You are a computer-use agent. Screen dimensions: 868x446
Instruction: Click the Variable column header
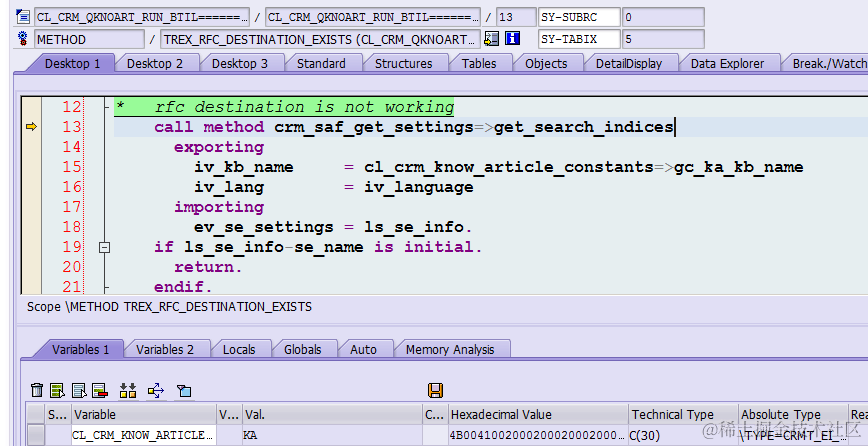pyautogui.click(x=144, y=414)
